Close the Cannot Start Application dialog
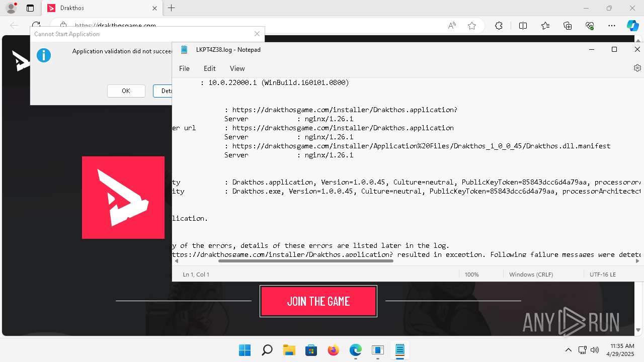This screenshot has height=362, width=644. pos(257,34)
